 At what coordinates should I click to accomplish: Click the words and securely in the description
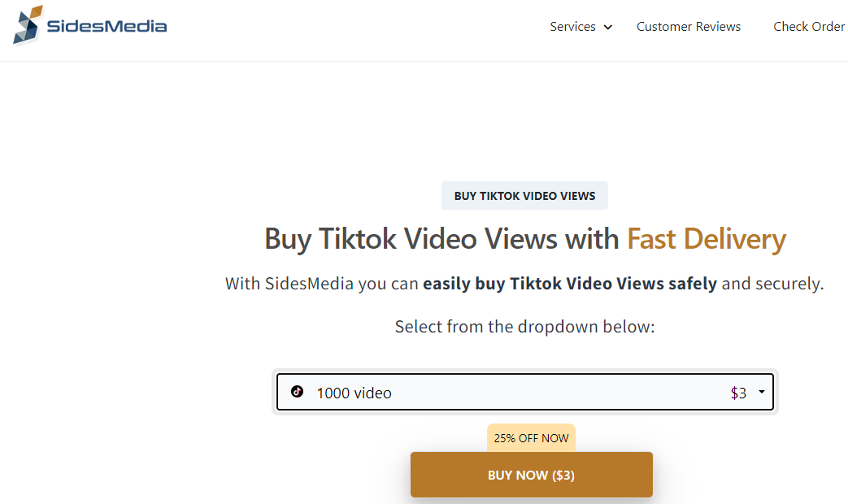pyautogui.click(x=773, y=284)
